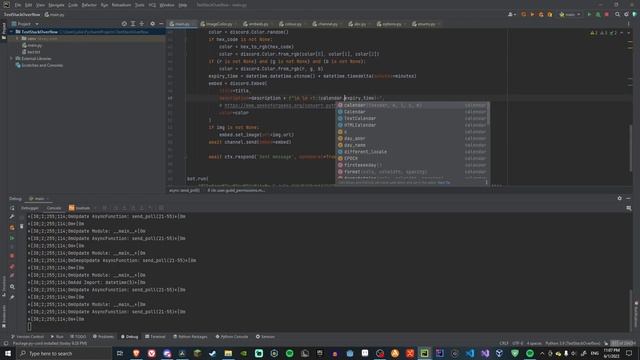The width and height of the screenshot is (640, 360).
Task: Click the Python interpreter status bar entry
Action: tap(573, 343)
